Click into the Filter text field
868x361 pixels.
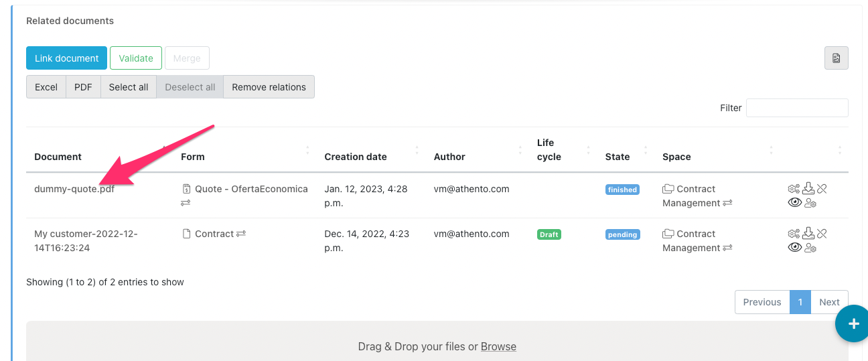tap(797, 108)
